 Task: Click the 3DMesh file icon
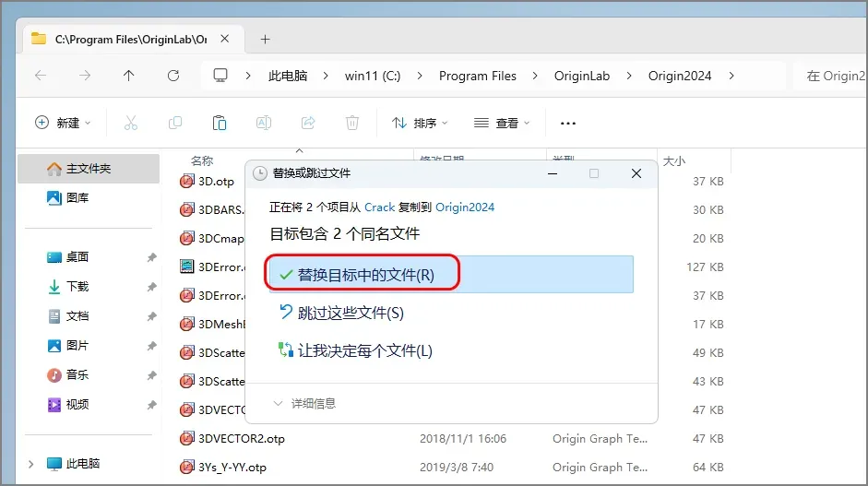point(187,324)
